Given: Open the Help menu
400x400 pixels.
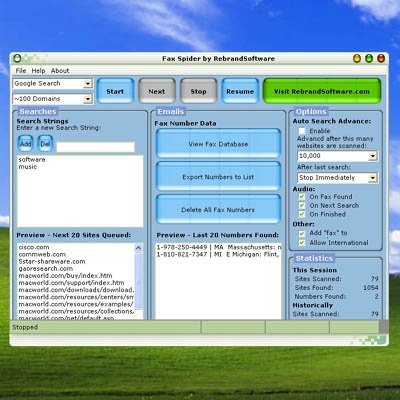Looking at the screenshot, I should 38,71.
